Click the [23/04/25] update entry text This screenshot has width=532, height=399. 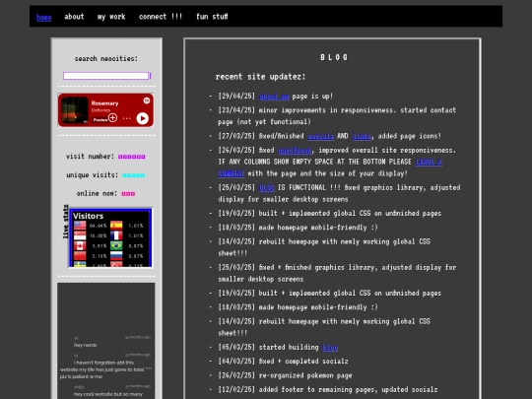(337, 116)
